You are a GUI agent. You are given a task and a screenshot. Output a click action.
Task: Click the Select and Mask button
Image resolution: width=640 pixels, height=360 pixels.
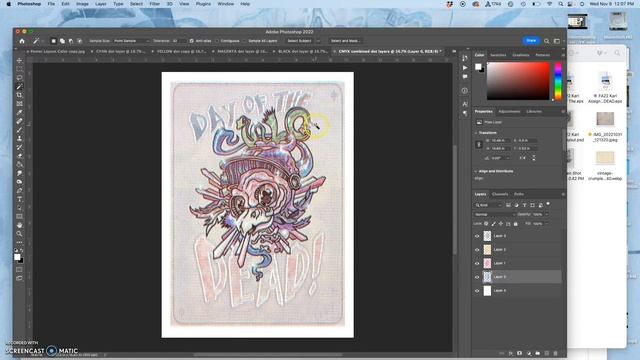tap(345, 41)
